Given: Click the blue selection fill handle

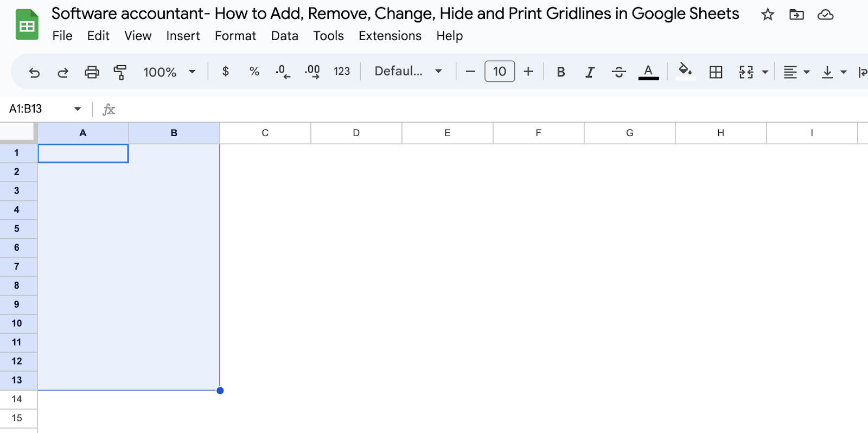Looking at the screenshot, I should 220,391.
